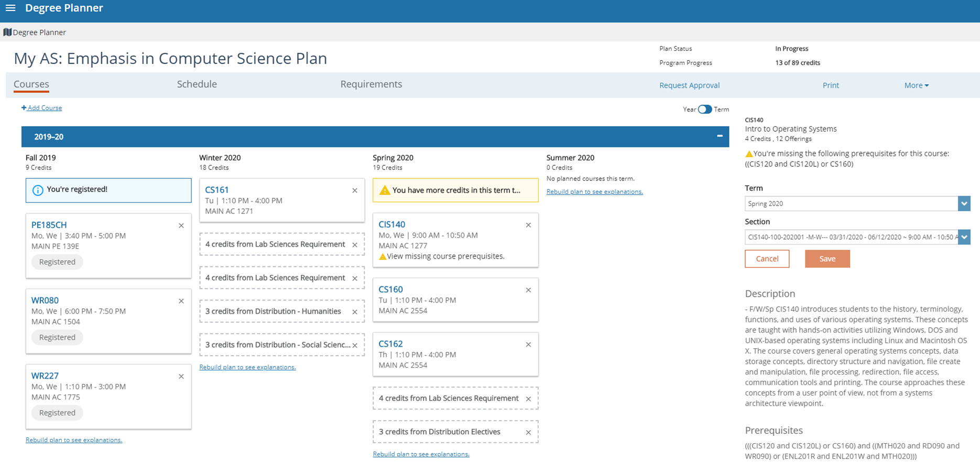
Task: Switch to the Schedule tab
Action: click(197, 84)
